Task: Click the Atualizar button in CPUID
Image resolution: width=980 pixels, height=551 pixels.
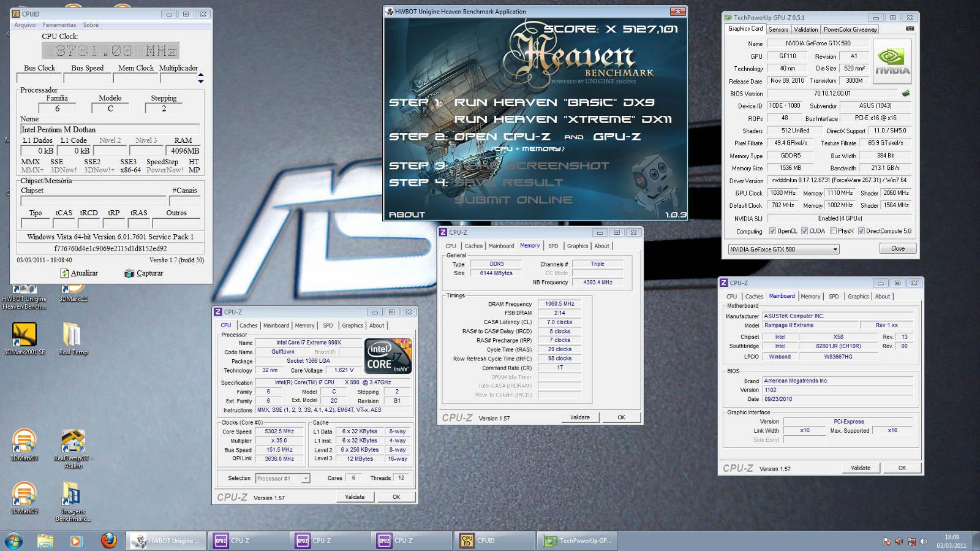Action: tap(79, 273)
